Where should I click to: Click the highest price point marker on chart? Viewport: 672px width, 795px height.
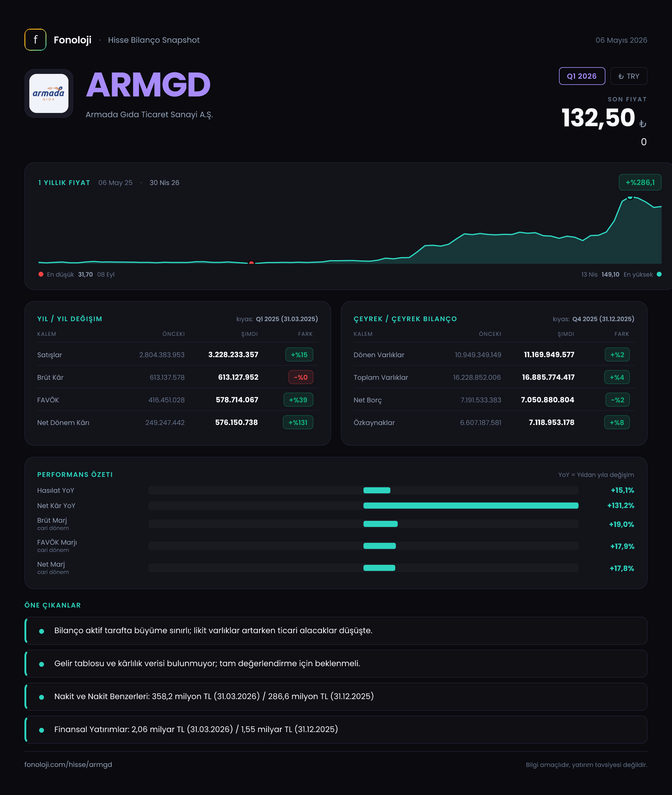[x=630, y=197]
